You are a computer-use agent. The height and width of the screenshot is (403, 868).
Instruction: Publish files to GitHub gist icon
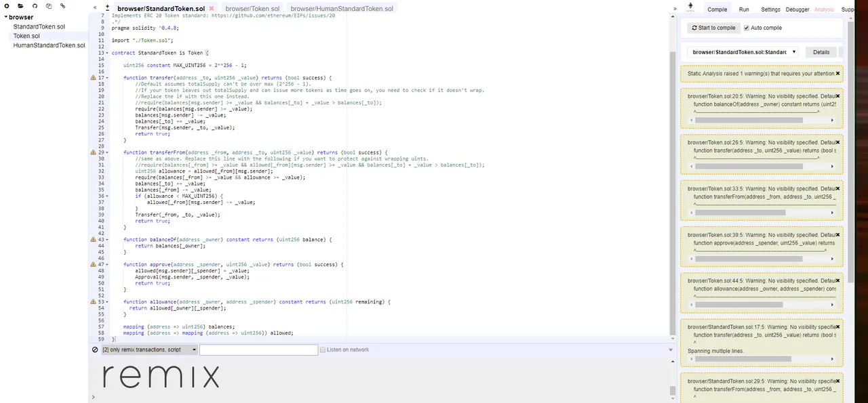35,6
